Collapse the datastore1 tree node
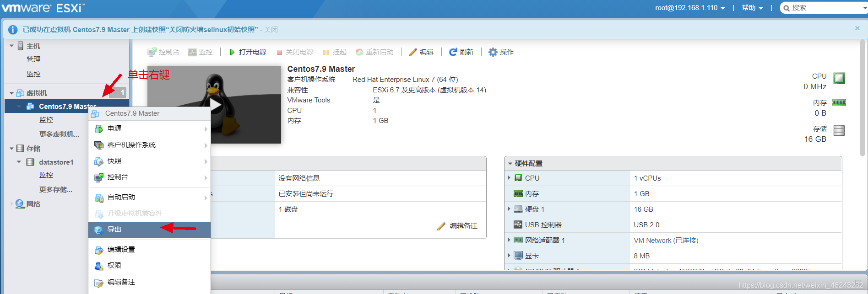This screenshot has width=868, height=294. tap(19, 162)
